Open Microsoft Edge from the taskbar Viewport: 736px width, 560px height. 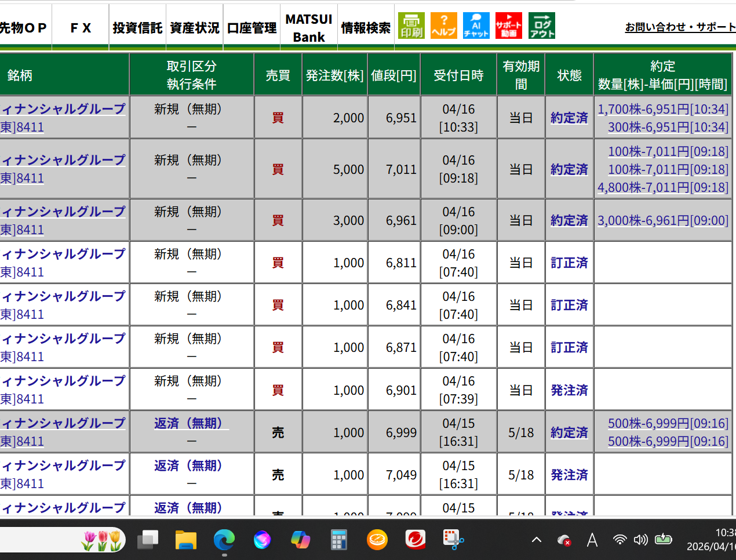tap(224, 540)
